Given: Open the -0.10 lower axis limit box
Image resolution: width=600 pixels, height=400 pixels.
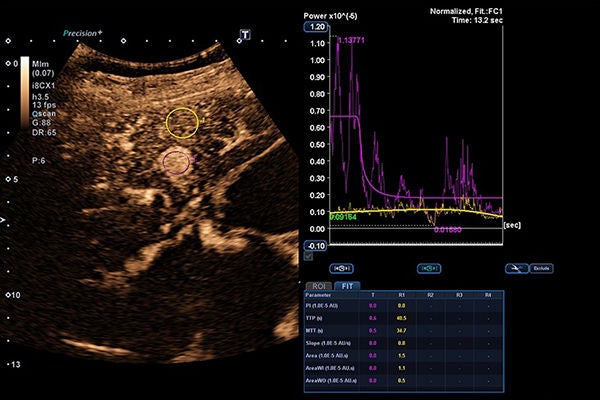Looking at the screenshot, I should coord(316,246).
